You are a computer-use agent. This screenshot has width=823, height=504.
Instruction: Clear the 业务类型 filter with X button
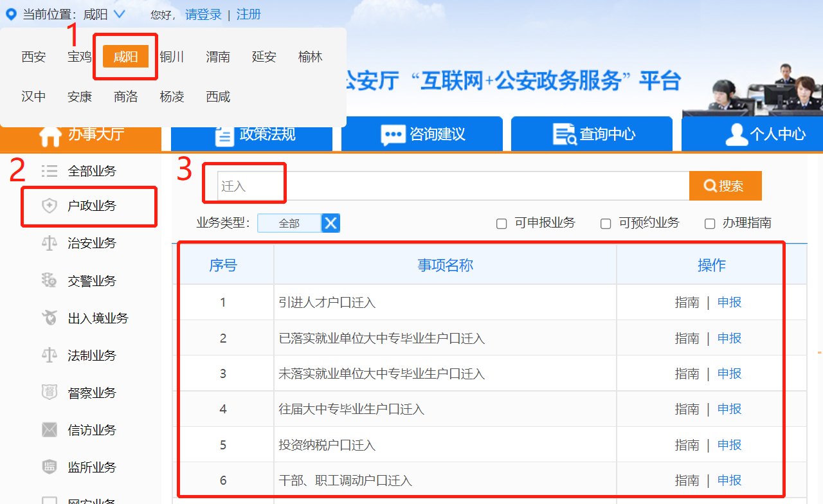tap(330, 223)
